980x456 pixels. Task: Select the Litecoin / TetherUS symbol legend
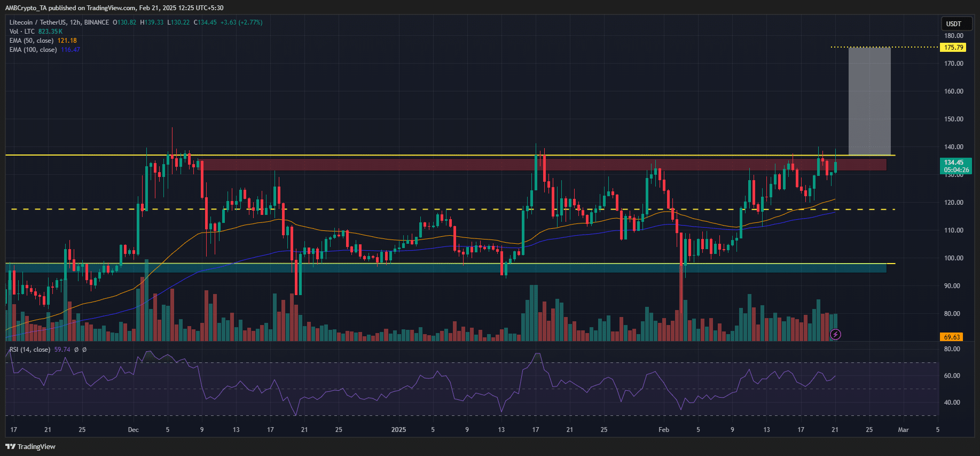(59, 22)
